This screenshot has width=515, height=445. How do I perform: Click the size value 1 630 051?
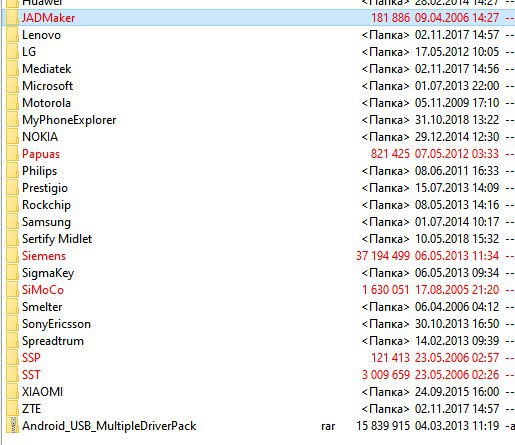coord(386,290)
